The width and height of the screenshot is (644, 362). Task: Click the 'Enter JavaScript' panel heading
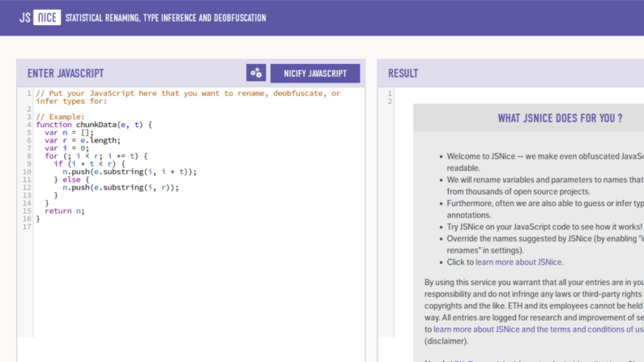click(x=66, y=74)
